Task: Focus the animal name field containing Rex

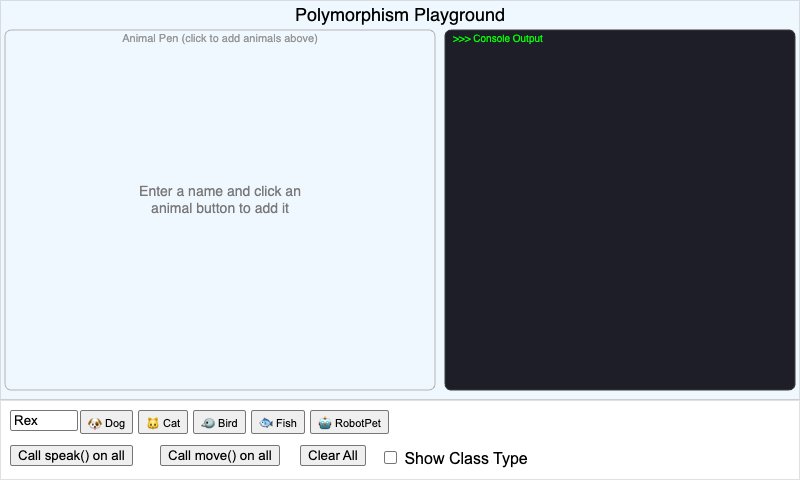Action: [x=44, y=421]
